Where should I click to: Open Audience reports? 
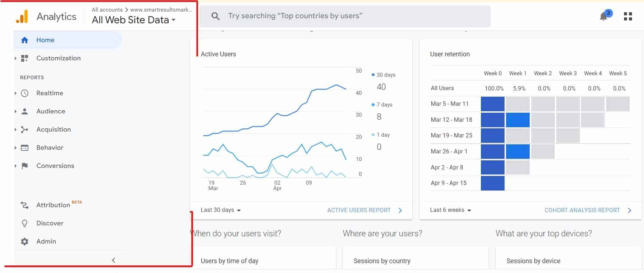51,111
